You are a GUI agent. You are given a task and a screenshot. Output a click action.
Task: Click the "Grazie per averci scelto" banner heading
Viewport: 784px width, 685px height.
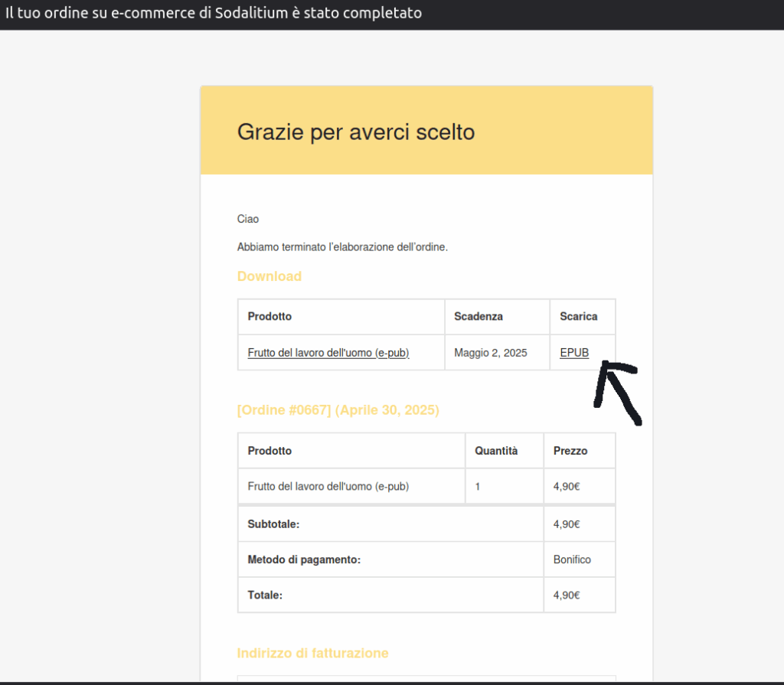[356, 132]
